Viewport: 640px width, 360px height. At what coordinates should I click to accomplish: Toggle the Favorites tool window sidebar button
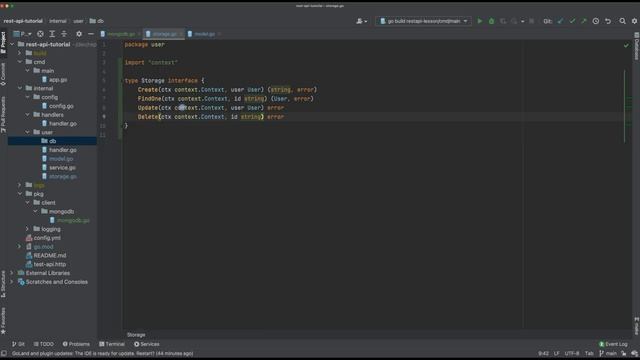pyautogui.click(x=3, y=321)
